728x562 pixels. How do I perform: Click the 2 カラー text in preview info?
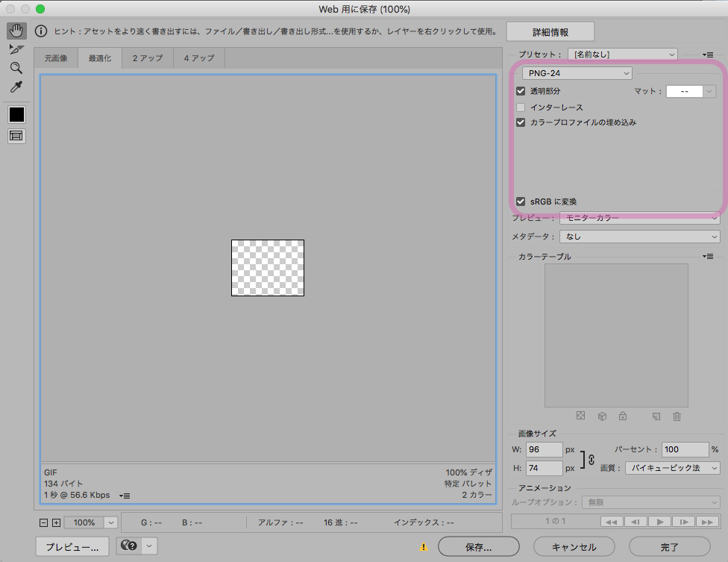477,495
